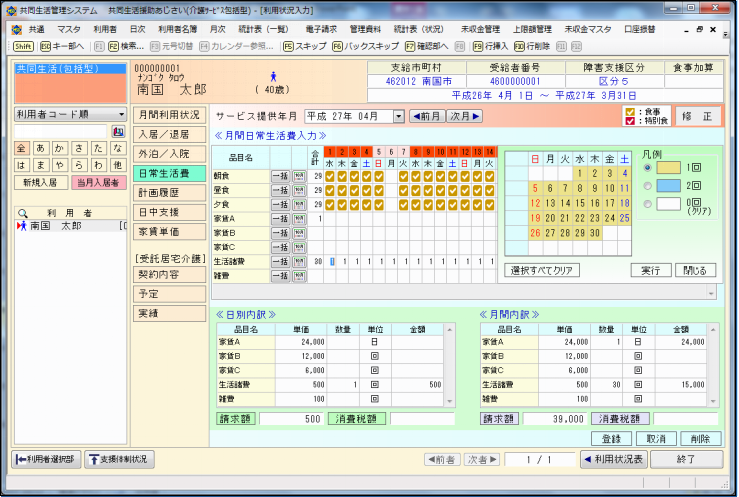Click the blue person icon next to 南国 太郎
739x497 pixels.
(x=273, y=76)
